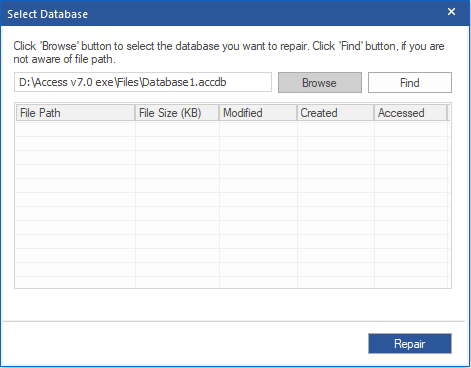Start repair with the Repair button
The width and height of the screenshot is (471, 368).
[410, 343]
